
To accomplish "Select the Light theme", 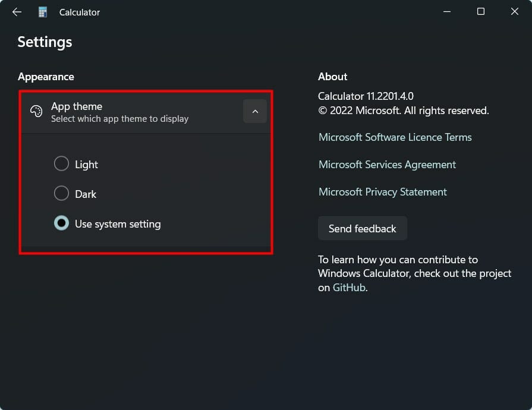I will 61,164.
